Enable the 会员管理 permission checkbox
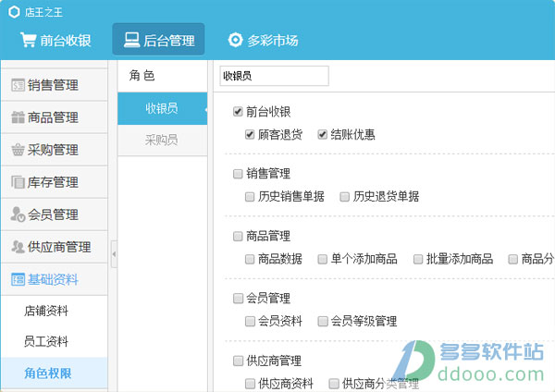Viewport: 555px width, 392px height. [x=238, y=299]
